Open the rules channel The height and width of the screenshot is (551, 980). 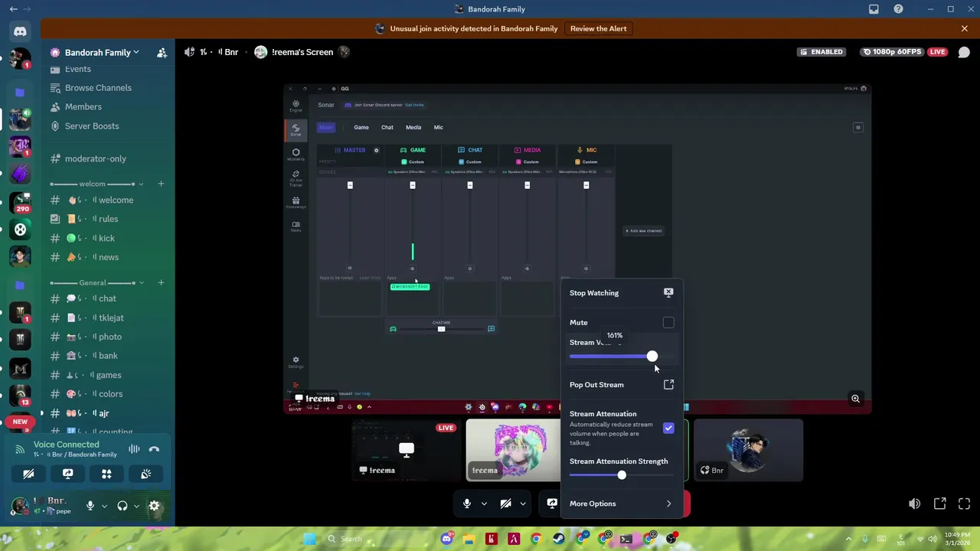pyautogui.click(x=107, y=219)
